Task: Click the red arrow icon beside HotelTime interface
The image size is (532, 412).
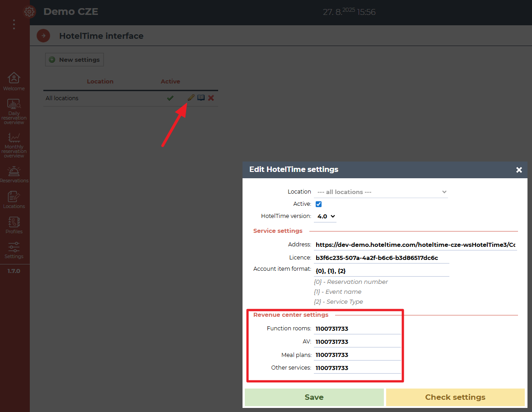Action: 43,36
